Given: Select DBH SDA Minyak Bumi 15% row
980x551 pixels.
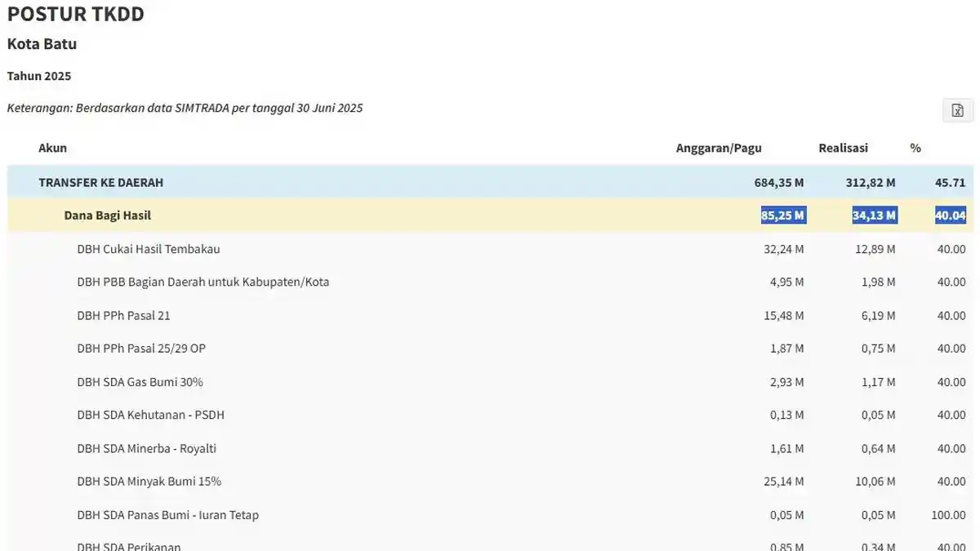Looking at the screenshot, I should [490, 482].
